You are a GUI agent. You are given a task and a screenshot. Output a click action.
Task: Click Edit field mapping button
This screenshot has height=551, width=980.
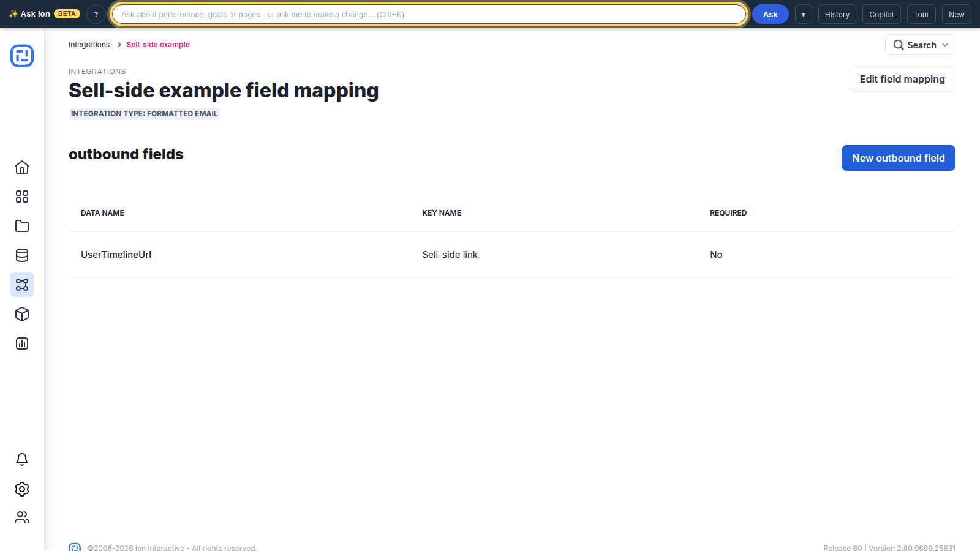[x=902, y=79]
